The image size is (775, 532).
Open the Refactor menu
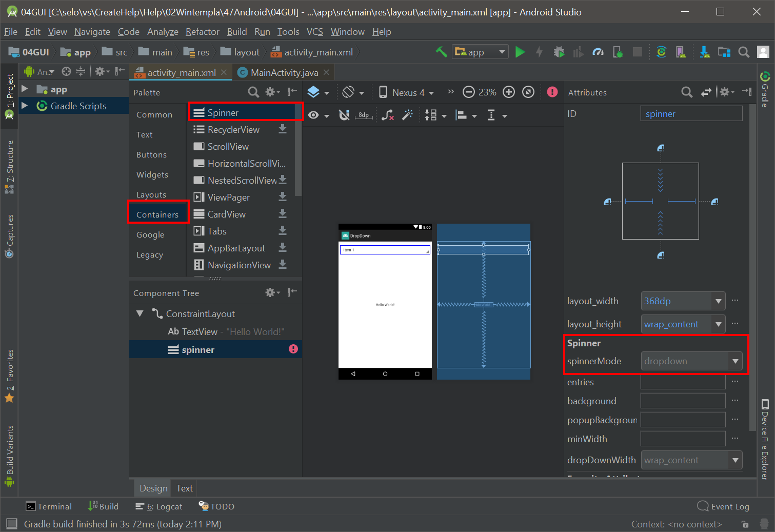tap(203, 31)
